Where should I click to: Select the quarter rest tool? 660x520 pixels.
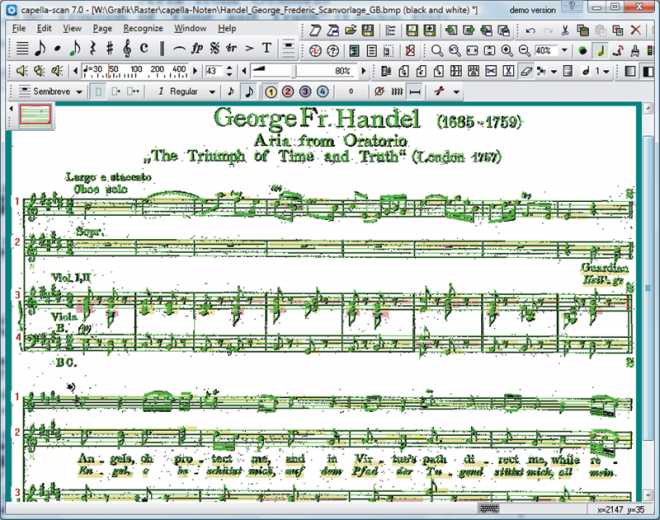92,48
